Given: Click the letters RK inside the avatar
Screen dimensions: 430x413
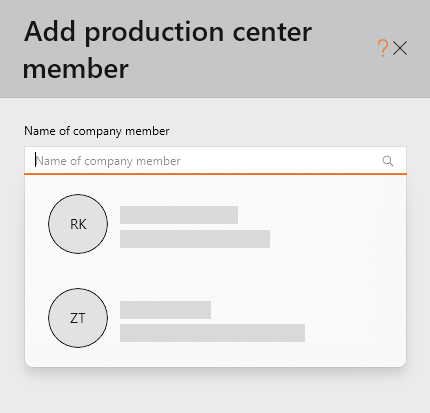Looking at the screenshot, I should click(x=78, y=224).
